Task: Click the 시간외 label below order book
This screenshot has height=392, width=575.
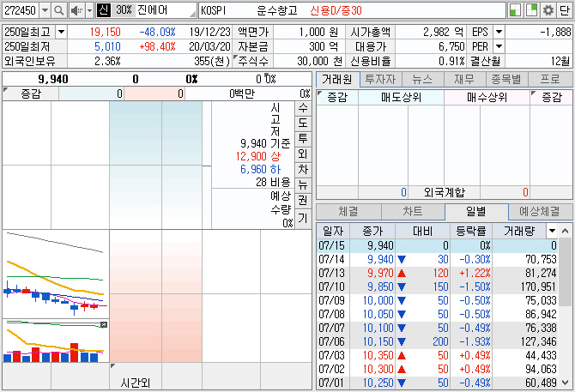Action: tap(136, 383)
